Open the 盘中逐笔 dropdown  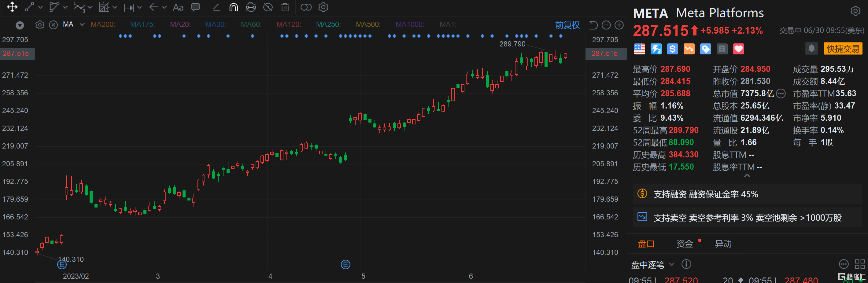[671, 264]
